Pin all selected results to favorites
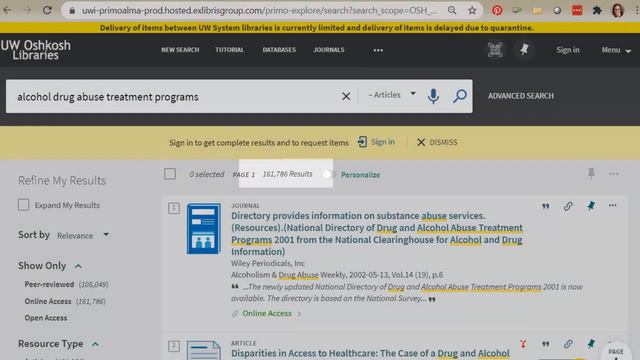 point(591,174)
